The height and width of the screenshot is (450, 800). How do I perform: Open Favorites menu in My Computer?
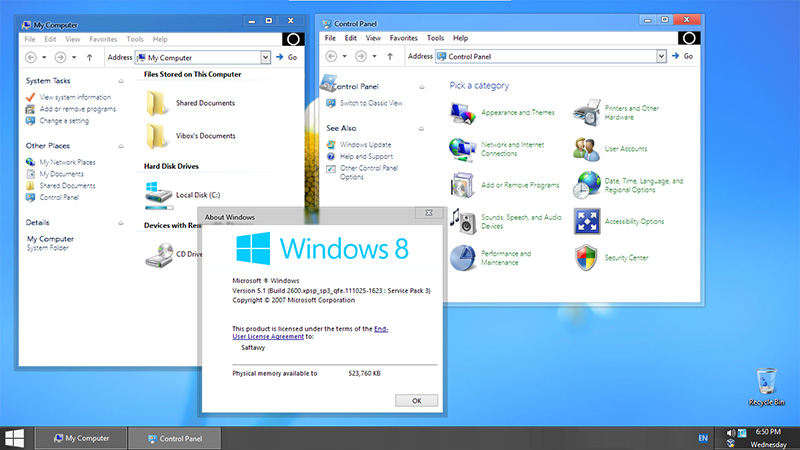point(103,39)
